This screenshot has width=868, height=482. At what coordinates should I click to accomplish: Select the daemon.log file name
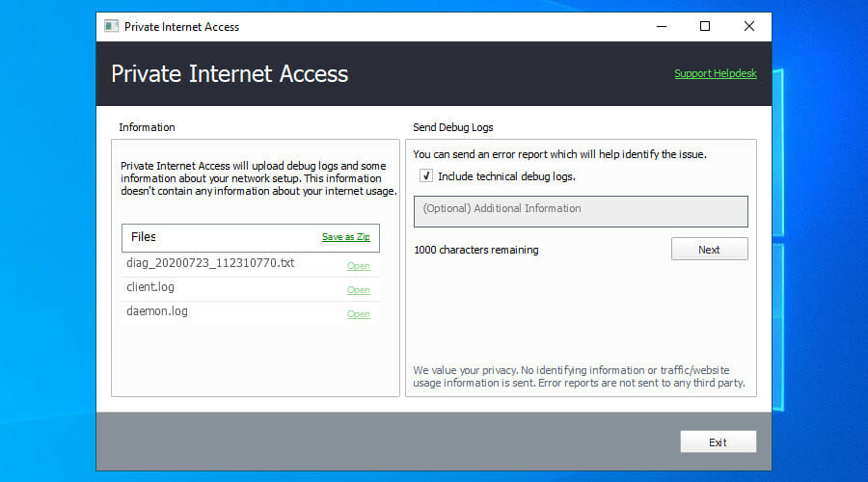click(x=156, y=311)
